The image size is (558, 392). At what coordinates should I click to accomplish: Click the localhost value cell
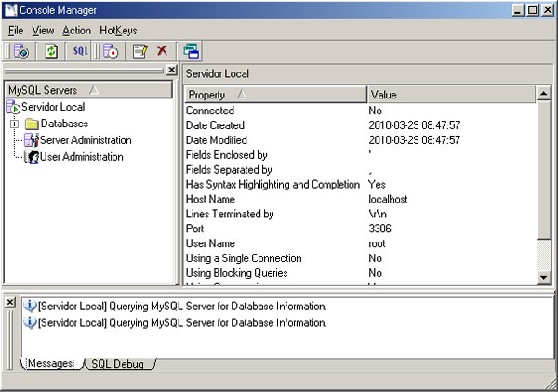coord(388,199)
